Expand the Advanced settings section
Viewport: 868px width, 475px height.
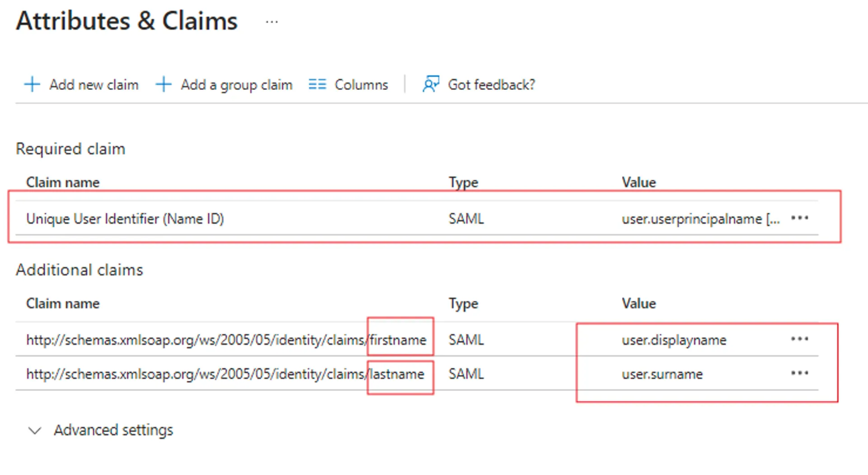(x=114, y=430)
